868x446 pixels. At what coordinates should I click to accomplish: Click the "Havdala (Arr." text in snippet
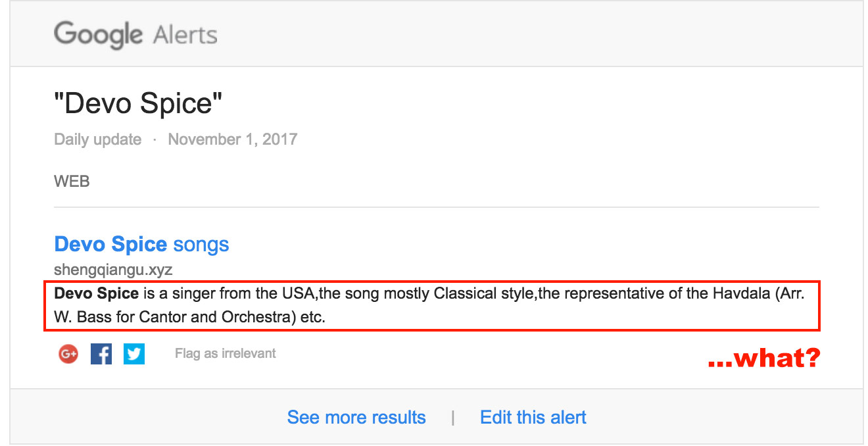point(765,293)
